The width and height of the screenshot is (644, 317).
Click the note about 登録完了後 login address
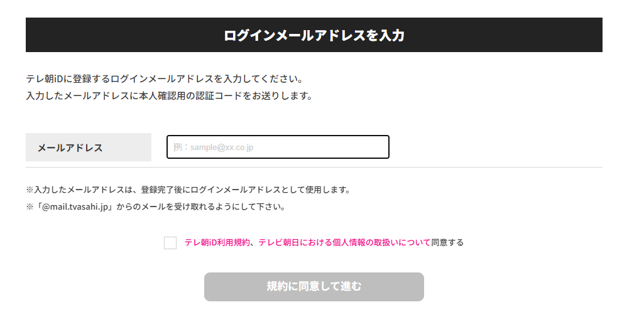(x=187, y=190)
